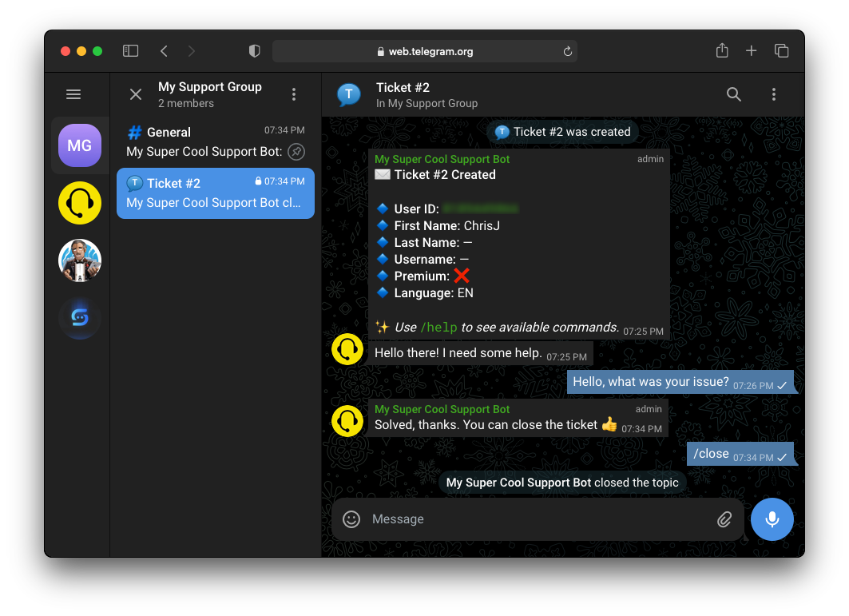The height and width of the screenshot is (616, 849).
Task: Go back with the browser back arrow
Action: [x=164, y=51]
